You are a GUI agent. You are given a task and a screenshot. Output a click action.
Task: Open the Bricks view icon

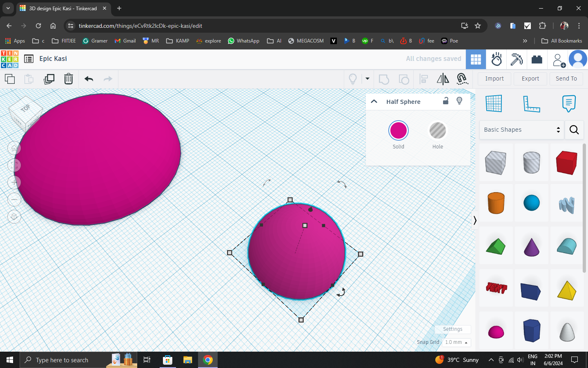click(x=537, y=59)
